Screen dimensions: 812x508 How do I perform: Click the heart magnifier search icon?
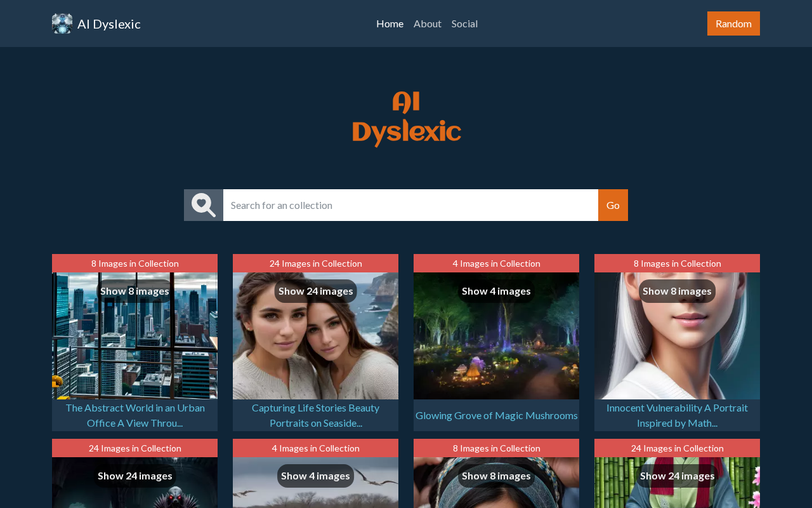[x=204, y=205]
